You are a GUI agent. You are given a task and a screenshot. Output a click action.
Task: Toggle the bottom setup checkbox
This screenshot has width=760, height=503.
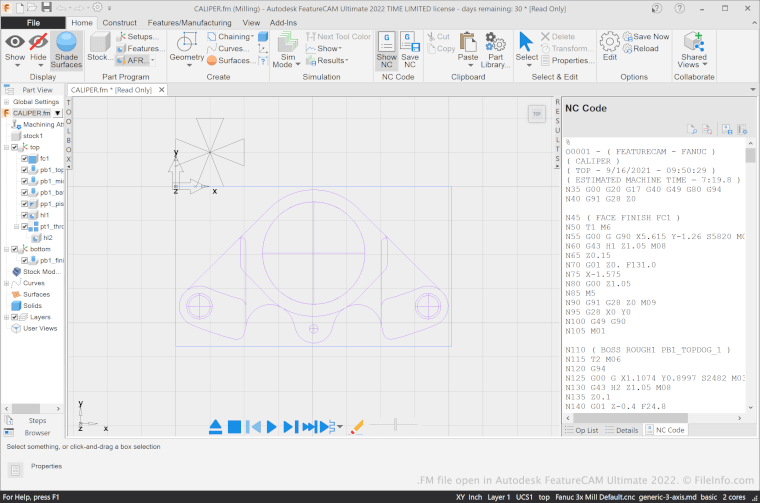pos(15,249)
